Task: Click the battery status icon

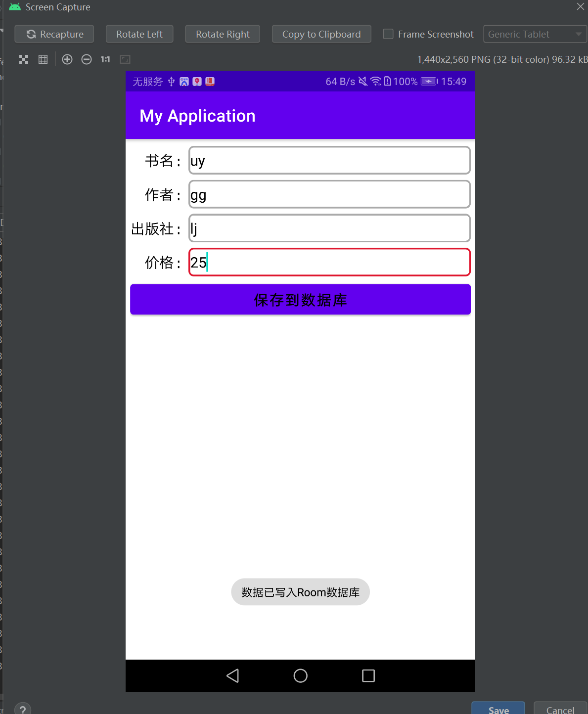Action: [x=429, y=82]
